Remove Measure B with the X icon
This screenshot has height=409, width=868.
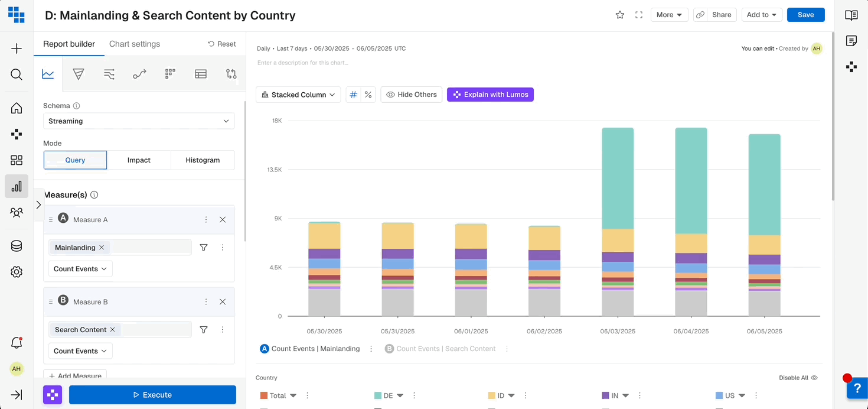(x=223, y=302)
